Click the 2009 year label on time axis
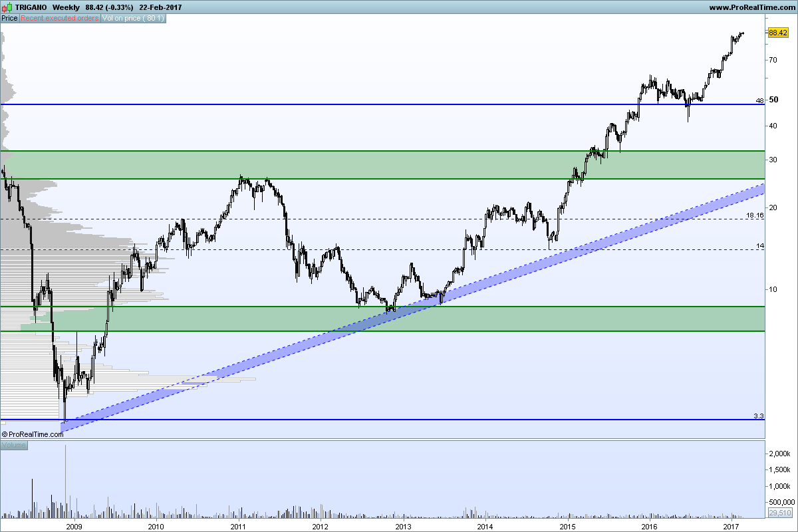This screenshot has width=798, height=532. [x=74, y=525]
